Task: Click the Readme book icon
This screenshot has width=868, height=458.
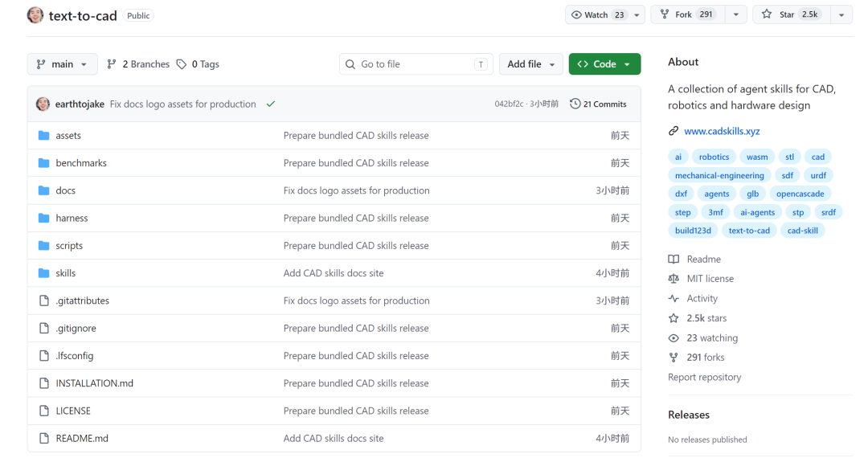Action: 674,259
